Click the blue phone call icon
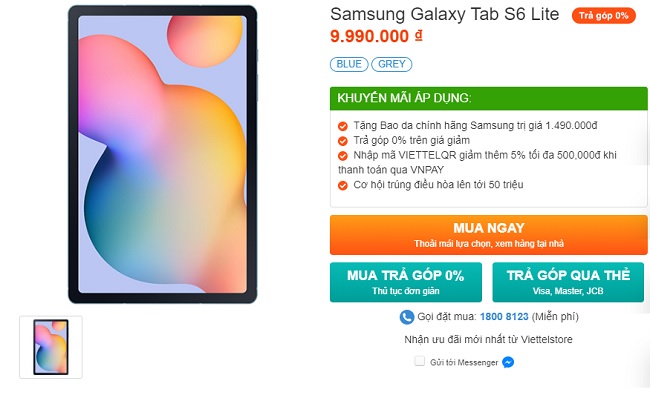 coord(407,317)
